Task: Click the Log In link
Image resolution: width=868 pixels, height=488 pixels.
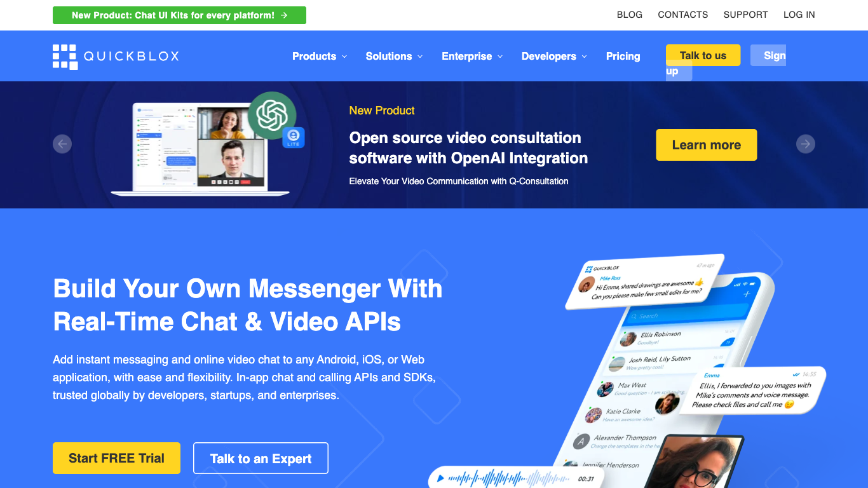Action: click(x=799, y=15)
